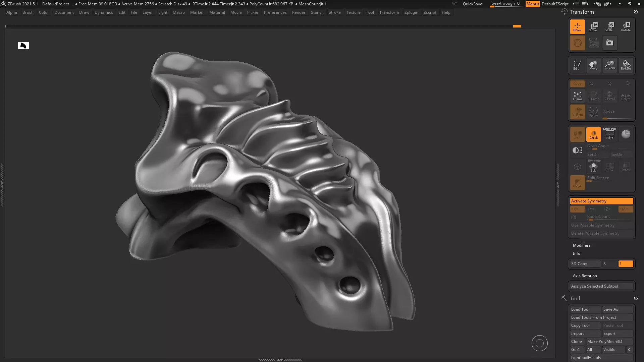Collapse the Transform palette header
The image size is (644, 362).
(582, 12)
